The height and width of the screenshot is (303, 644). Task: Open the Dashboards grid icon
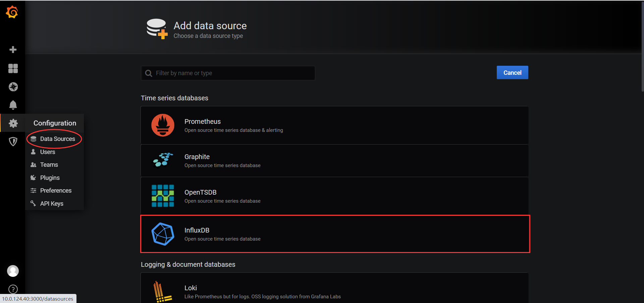tap(13, 68)
